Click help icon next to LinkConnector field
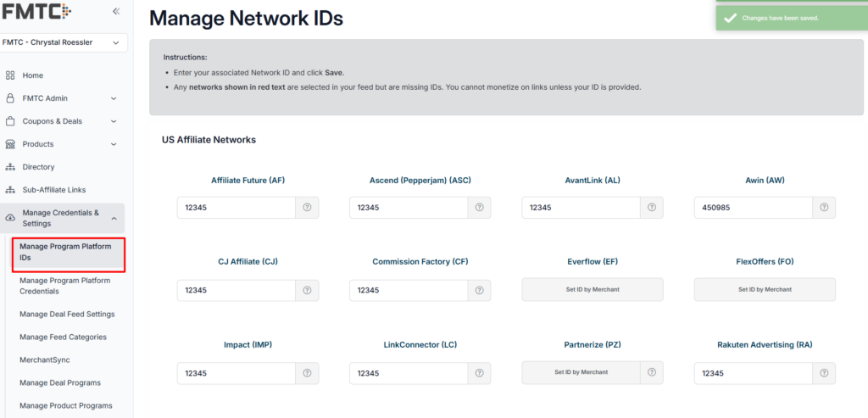Viewport: 868px width, 418px height. pos(479,373)
